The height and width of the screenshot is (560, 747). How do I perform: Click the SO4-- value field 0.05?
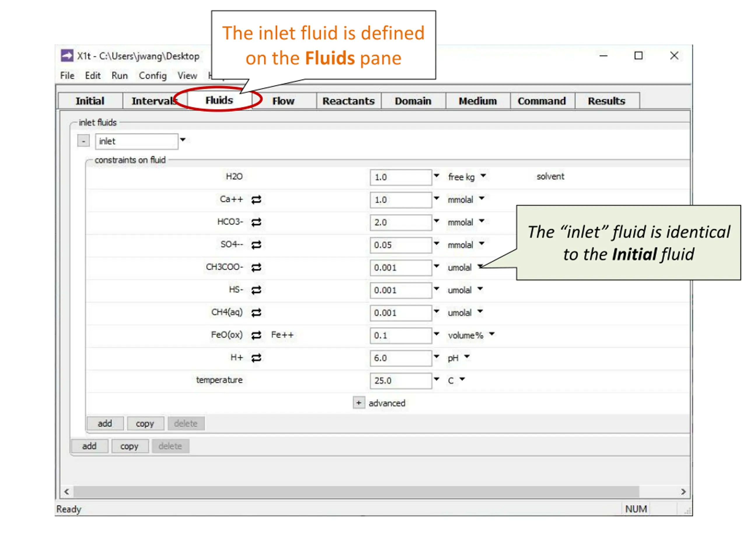pos(401,245)
